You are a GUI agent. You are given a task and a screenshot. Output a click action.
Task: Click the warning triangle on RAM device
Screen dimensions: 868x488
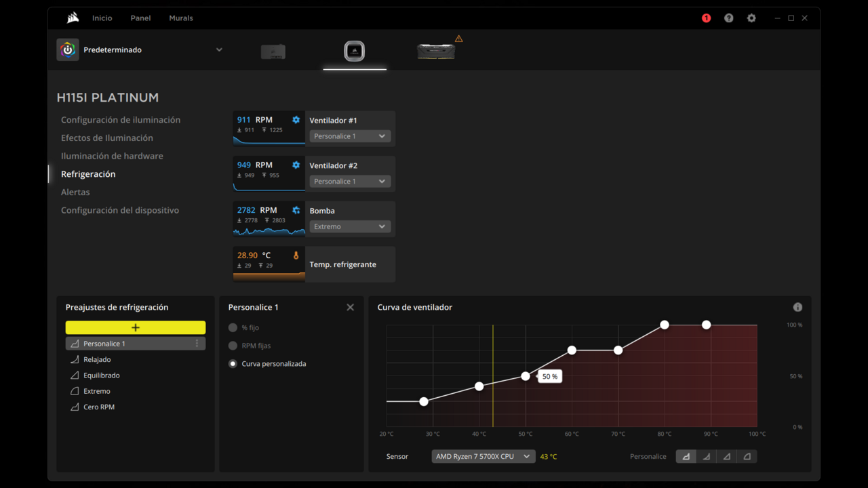(x=459, y=39)
